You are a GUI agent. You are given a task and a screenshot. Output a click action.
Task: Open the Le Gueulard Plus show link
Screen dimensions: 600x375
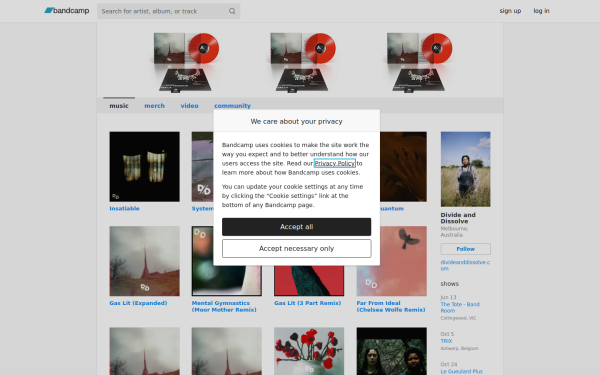[x=461, y=372]
